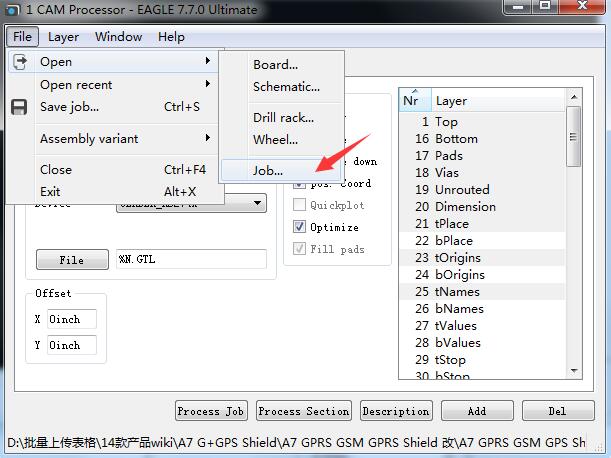This screenshot has width=611, height=458.
Task: Select Schematic... in Open submenu
Action: [282, 87]
